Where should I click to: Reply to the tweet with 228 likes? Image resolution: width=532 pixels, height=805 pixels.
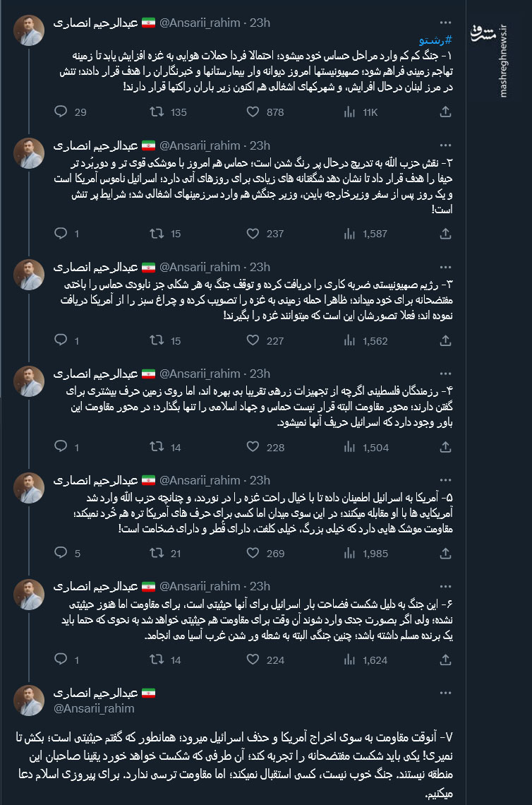point(61,446)
